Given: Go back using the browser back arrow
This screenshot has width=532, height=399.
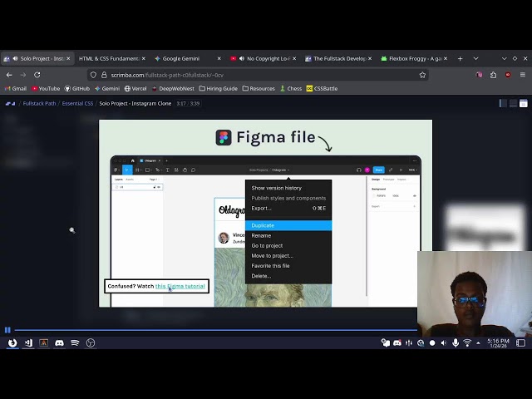Looking at the screenshot, I should point(9,75).
